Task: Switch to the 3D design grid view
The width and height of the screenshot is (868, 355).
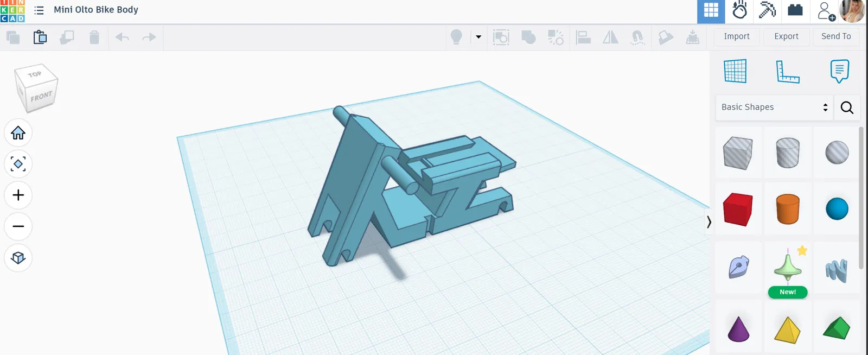Action: coord(711,11)
